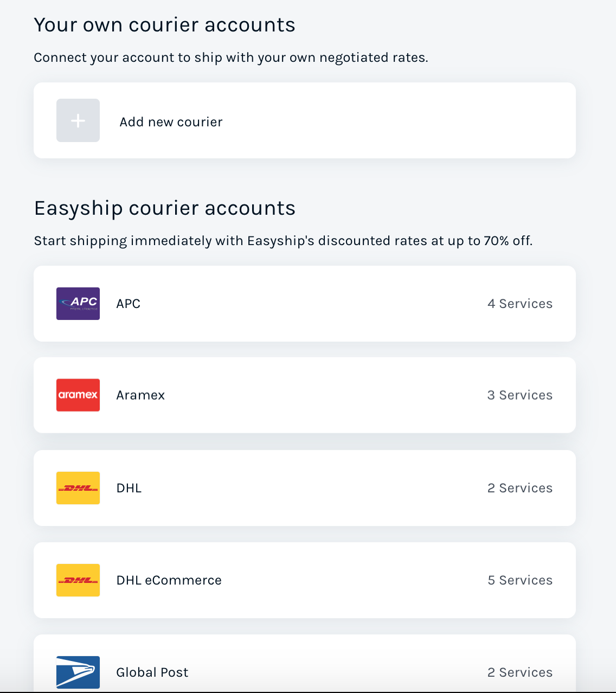Click the Aramex logo icon
This screenshot has height=693, width=616.
coord(78,395)
